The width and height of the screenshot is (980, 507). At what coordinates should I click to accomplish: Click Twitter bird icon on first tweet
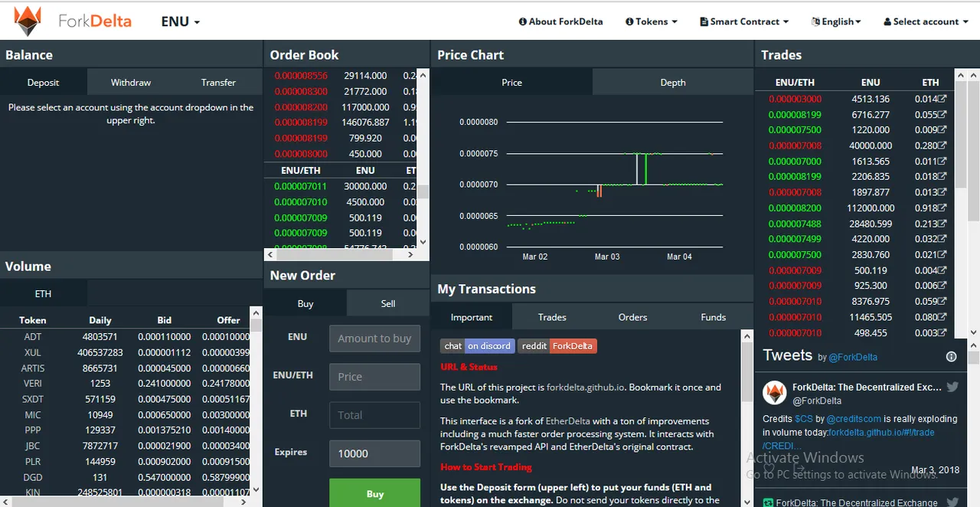pos(952,387)
